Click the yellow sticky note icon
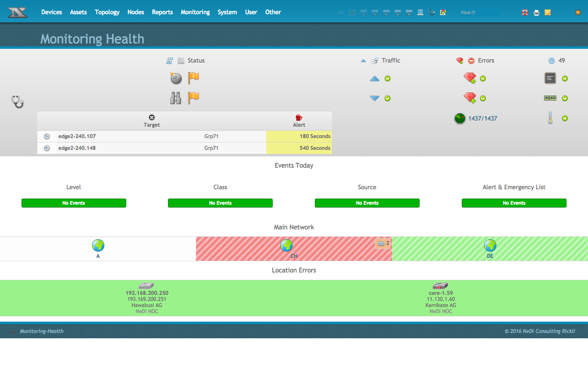 (548, 13)
